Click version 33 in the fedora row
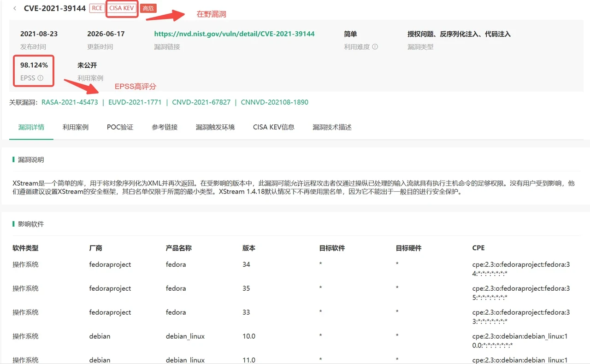This screenshot has width=590, height=364. tap(246, 312)
